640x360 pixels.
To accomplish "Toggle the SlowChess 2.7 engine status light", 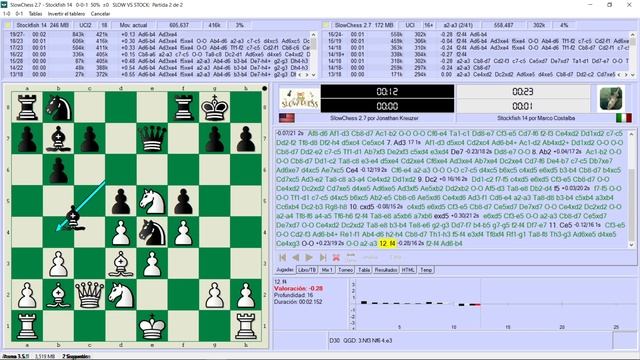I will click(x=326, y=25).
